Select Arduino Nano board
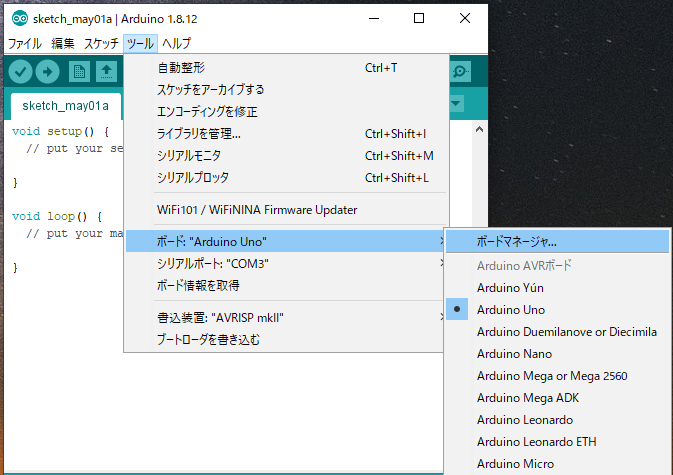 [x=558, y=354]
